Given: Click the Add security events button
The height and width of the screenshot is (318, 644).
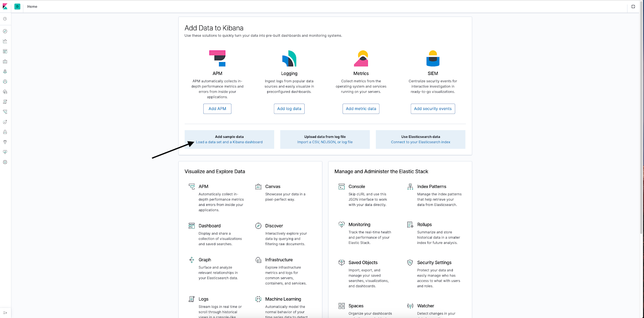Looking at the screenshot, I should click(x=433, y=109).
